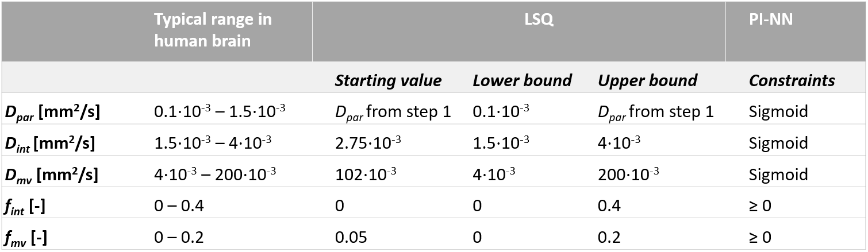Select the Dmv starting value 102·10⁻³
This screenshot has width=868, height=252.
[364, 175]
